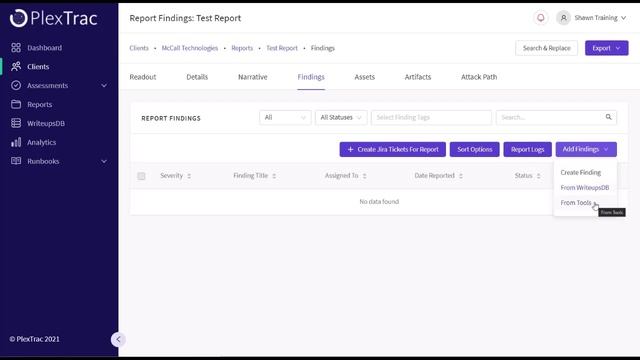Toggle the Add Findings dropdown
The image size is (640, 360).
pos(586,149)
